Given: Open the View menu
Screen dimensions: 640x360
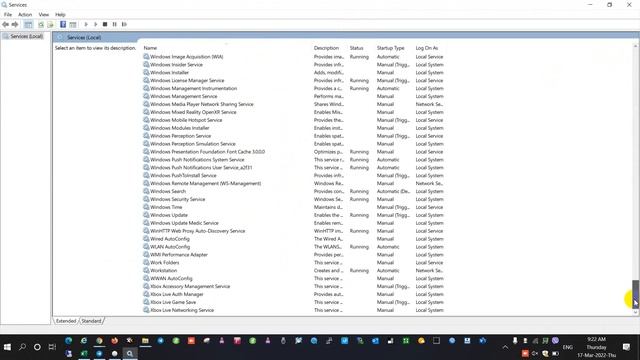Looking at the screenshot, I should pos(44,14).
